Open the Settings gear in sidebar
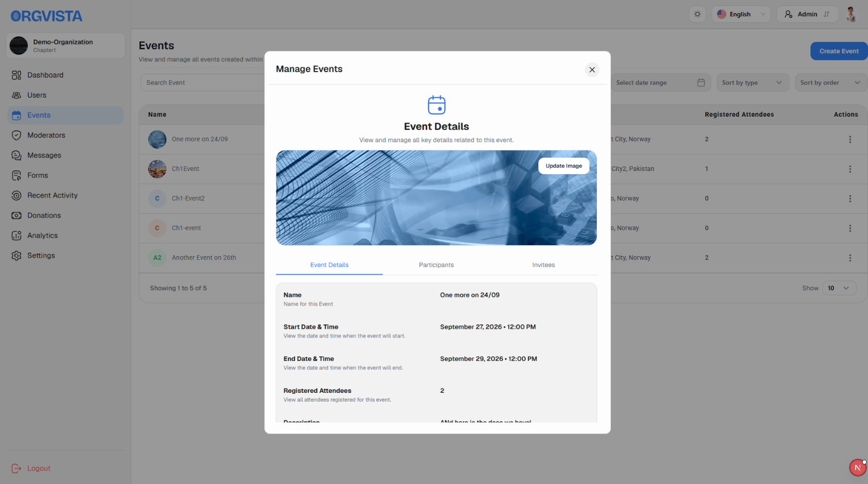Viewport: 868px width, 484px height. coord(16,256)
